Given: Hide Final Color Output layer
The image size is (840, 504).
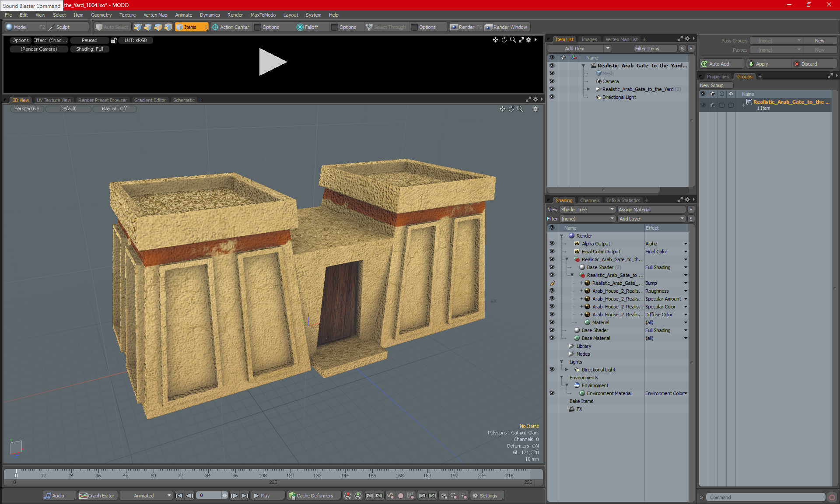Looking at the screenshot, I should (552, 252).
